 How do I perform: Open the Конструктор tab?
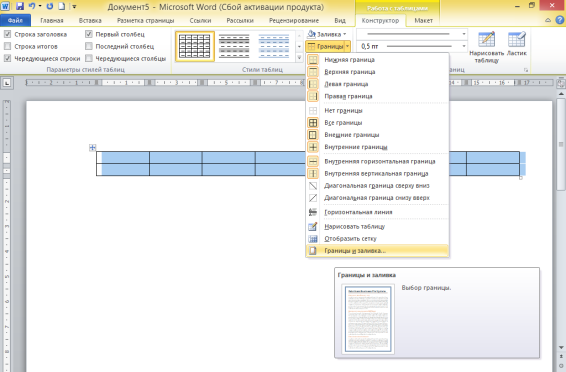click(x=380, y=21)
